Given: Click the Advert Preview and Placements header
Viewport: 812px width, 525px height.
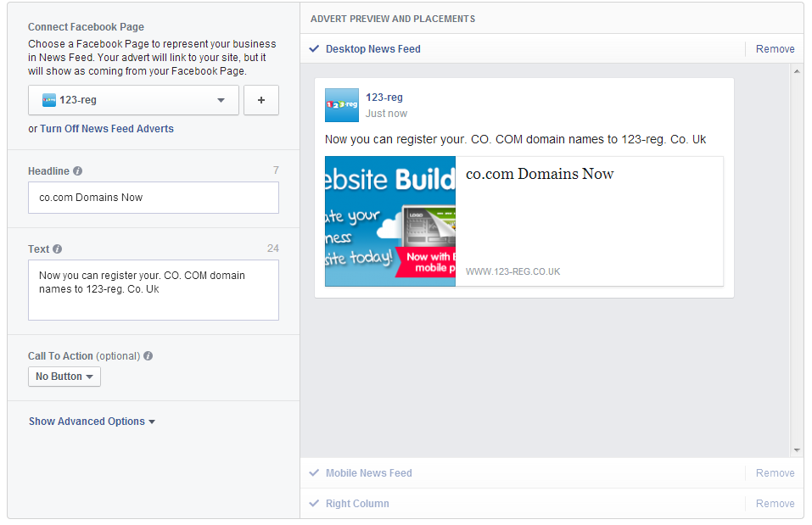Looking at the screenshot, I should 393,19.
